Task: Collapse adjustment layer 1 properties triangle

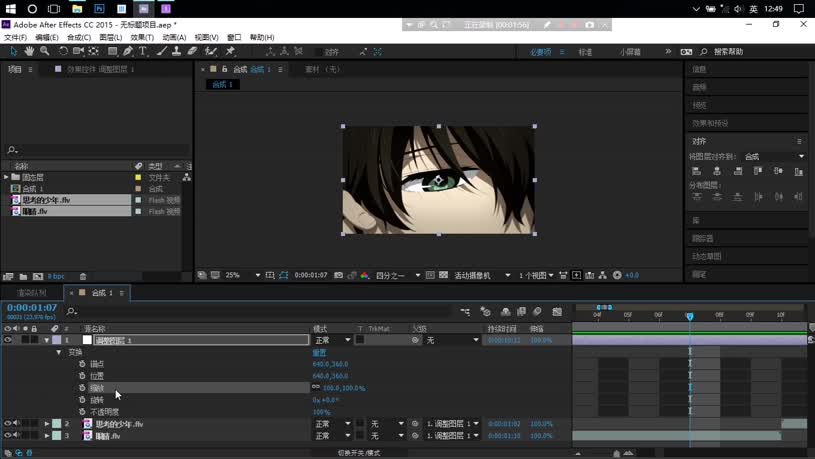Action: [x=47, y=340]
